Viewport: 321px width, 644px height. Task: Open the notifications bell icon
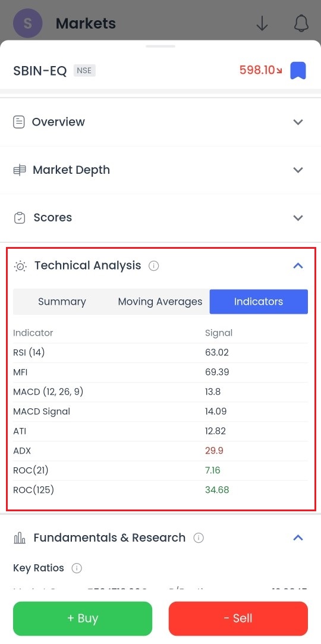pyautogui.click(x=301, y=24)
